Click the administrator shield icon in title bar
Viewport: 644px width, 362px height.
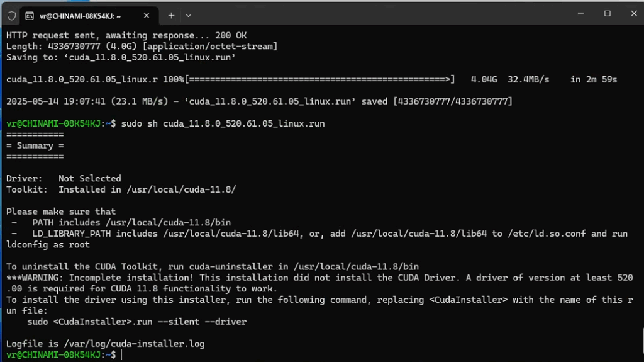click(11, 15)
